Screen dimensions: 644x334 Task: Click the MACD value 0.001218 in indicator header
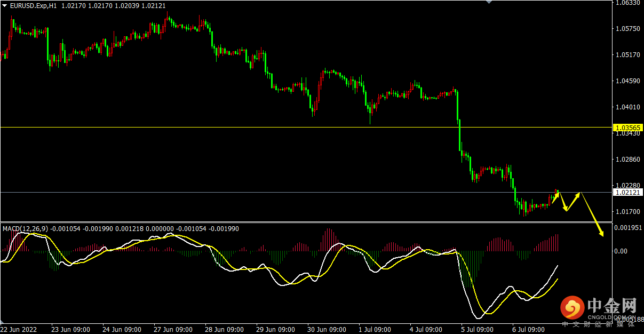(x=129, y=229)
